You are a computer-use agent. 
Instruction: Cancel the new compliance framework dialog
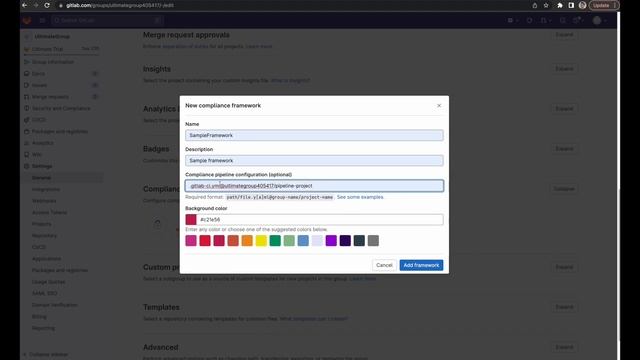(384, 265)
